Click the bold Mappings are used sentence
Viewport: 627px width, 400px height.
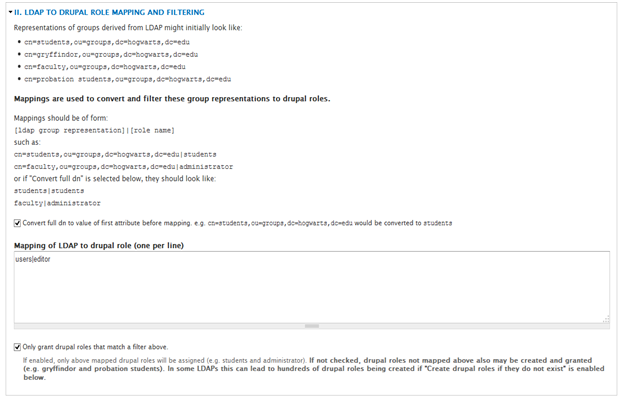pos(172,98)
